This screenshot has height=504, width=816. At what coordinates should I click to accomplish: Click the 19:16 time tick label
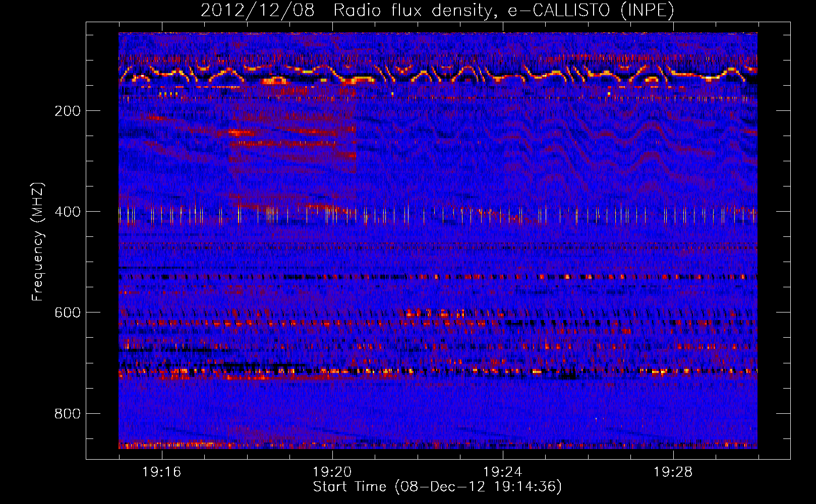point(162,472)
